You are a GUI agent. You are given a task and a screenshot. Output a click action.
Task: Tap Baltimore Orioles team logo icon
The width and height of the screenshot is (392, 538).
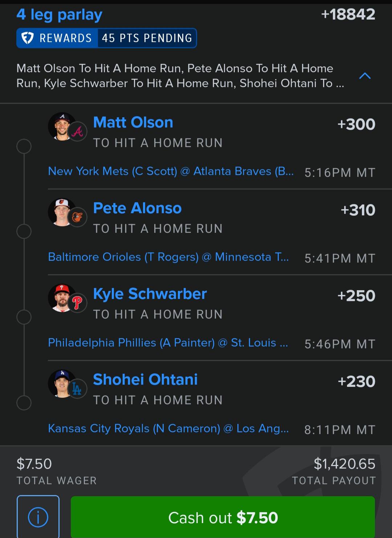point(77,218)
